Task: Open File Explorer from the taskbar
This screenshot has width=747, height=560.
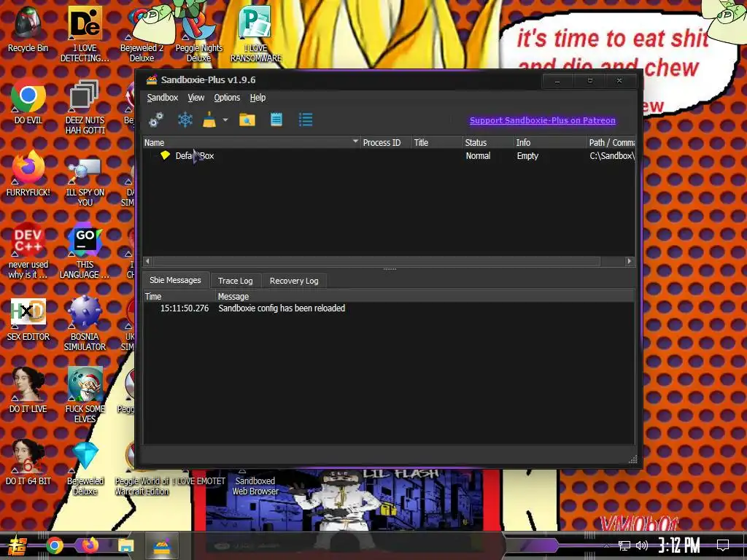Action: pos(126,545)
